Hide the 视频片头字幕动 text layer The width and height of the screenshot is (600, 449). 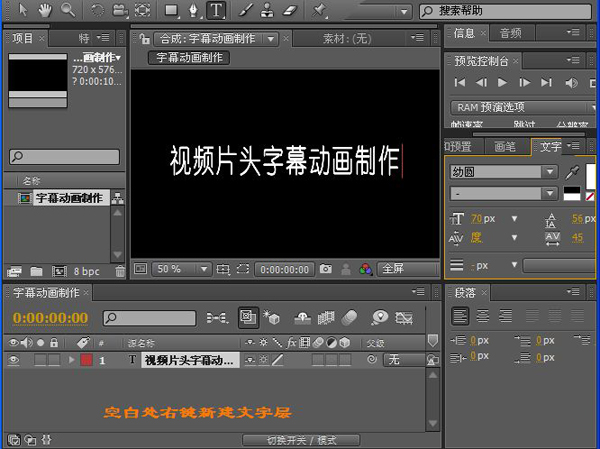pyautogui.click(x=13, y=360)
